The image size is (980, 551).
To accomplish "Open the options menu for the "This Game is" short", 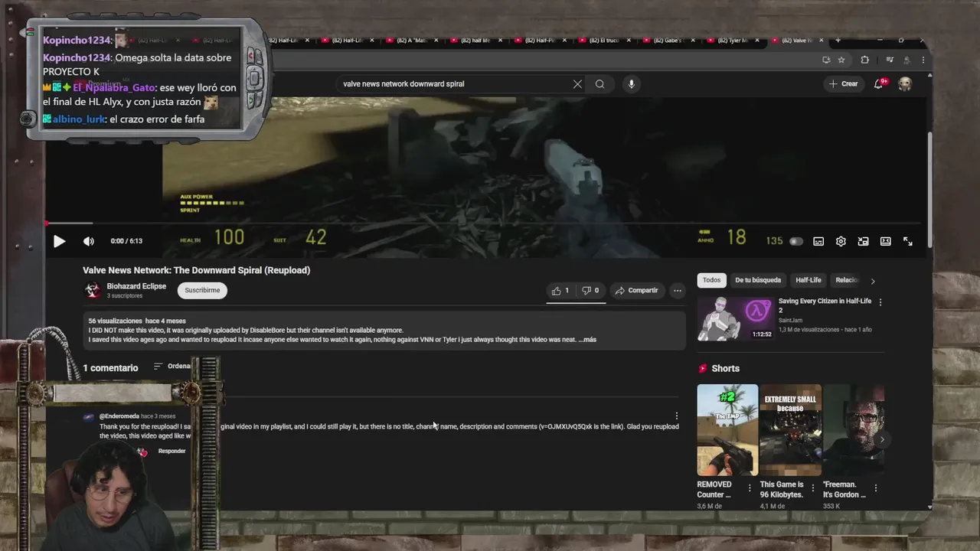I will pos(812,488).
